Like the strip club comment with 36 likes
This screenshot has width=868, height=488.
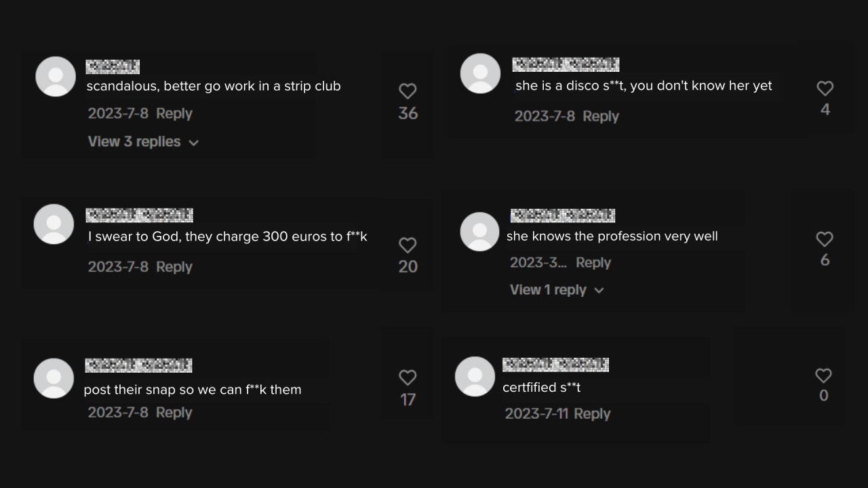(x=408, y=91)
